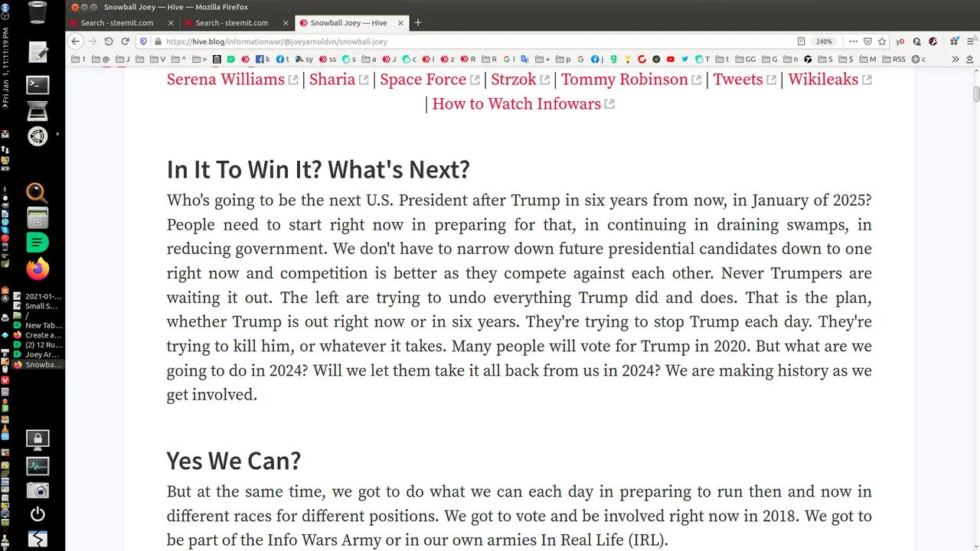Image resolution: width=980 pixels, height=551 pixels.
Task: Switch to the 'New Tab...' window entry
Action: tap(38, 325)
